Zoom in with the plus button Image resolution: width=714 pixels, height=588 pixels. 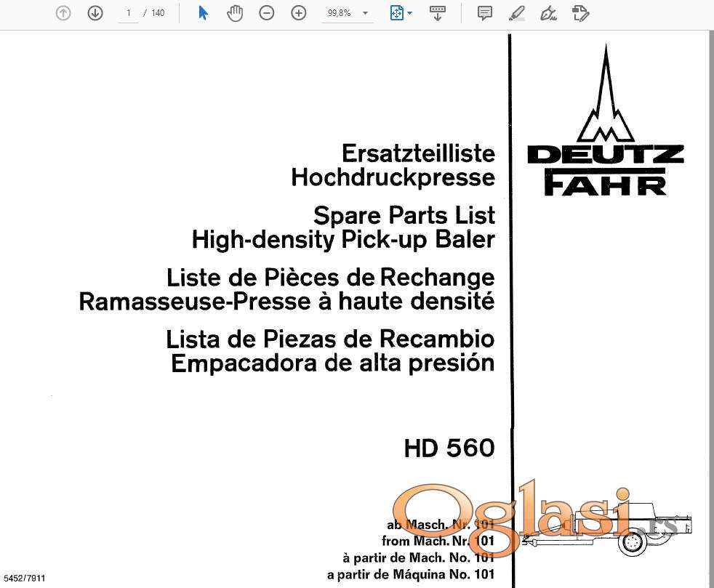click(x=299, y=13)
